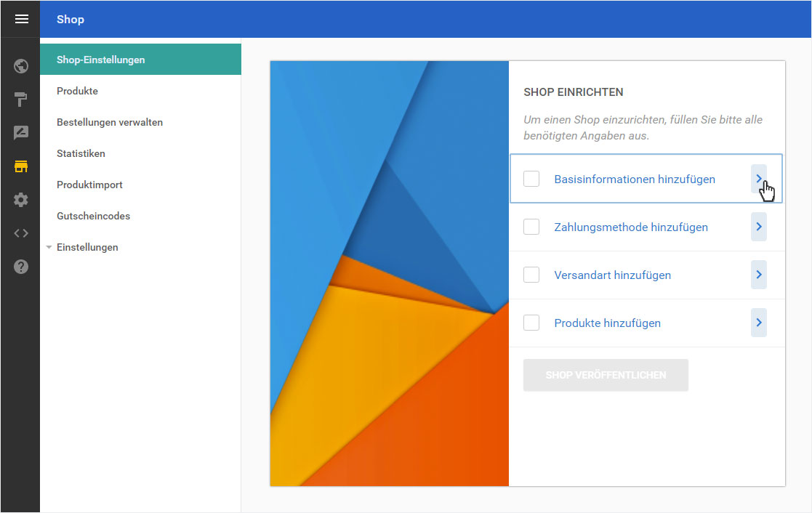Open the question mark help icon
The image size is (812, 513).
click(x=20, y=267)
